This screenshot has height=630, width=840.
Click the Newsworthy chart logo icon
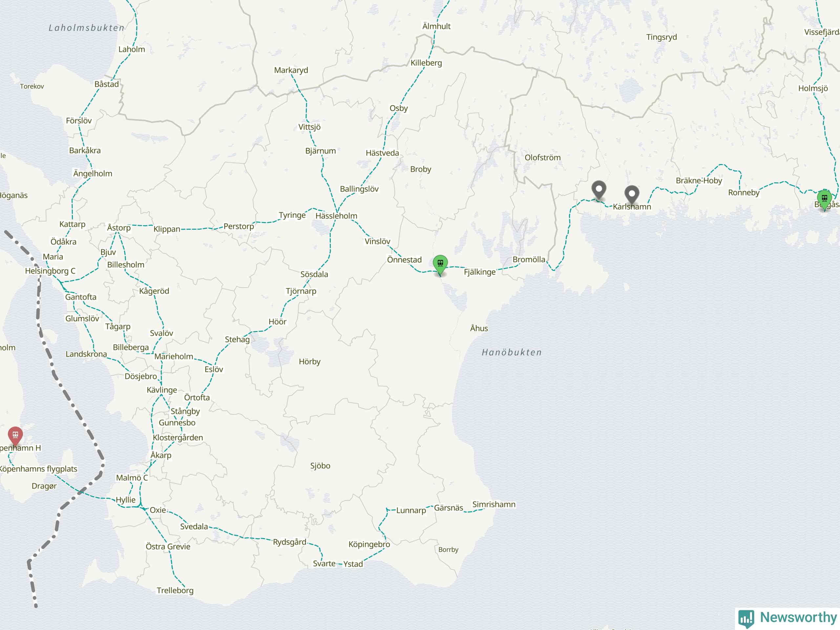(746, 619)
